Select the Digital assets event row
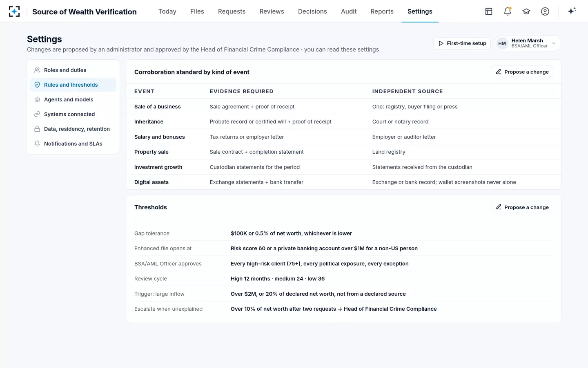 pyautogui.click(x=344, y=182)
